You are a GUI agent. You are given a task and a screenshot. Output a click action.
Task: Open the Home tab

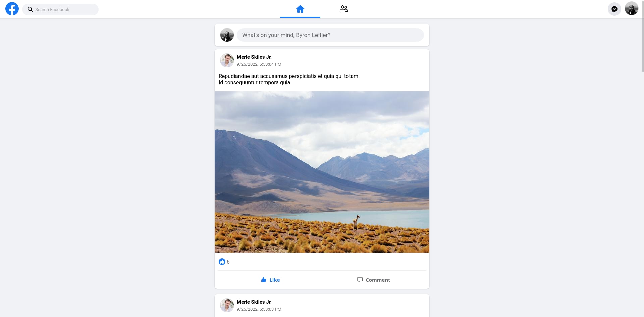pos(300,9)
